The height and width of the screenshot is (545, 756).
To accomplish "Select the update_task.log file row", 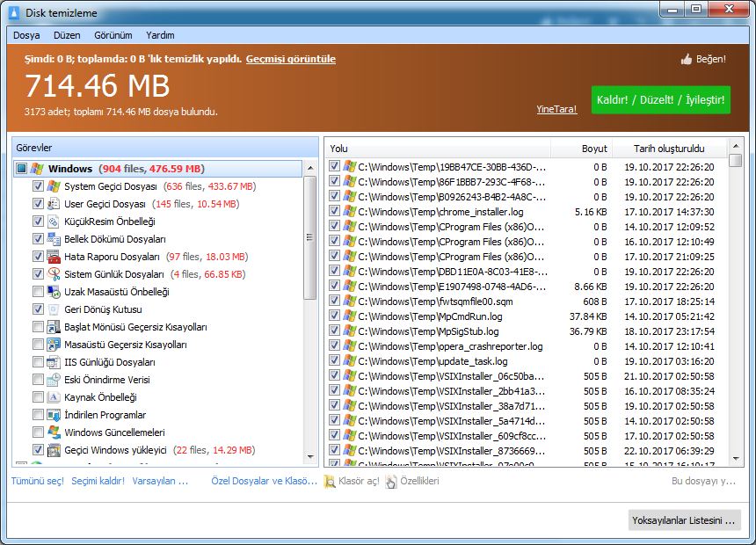I will 527,360.
